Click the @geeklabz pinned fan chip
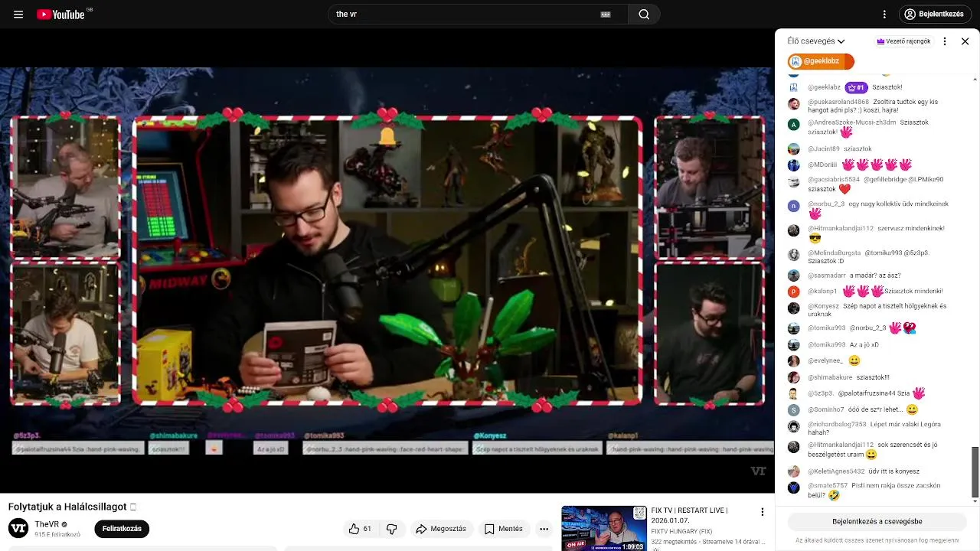 tap(821, 61)
